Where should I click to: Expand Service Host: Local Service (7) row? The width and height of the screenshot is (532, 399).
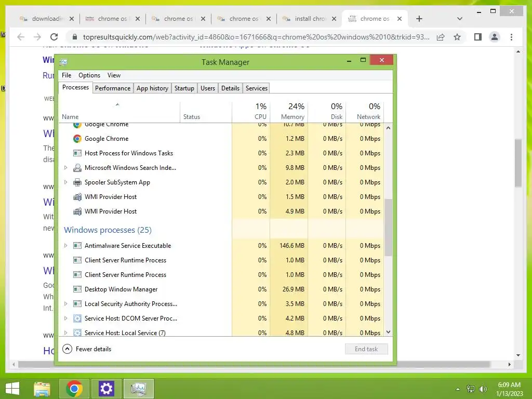point(65,333)
